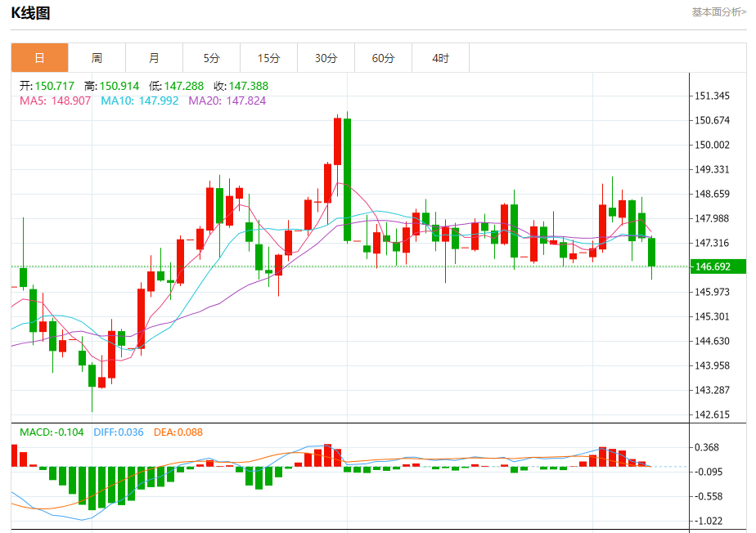
Task: Click the high price value 150.914
Action: click(x=119, y=87)
